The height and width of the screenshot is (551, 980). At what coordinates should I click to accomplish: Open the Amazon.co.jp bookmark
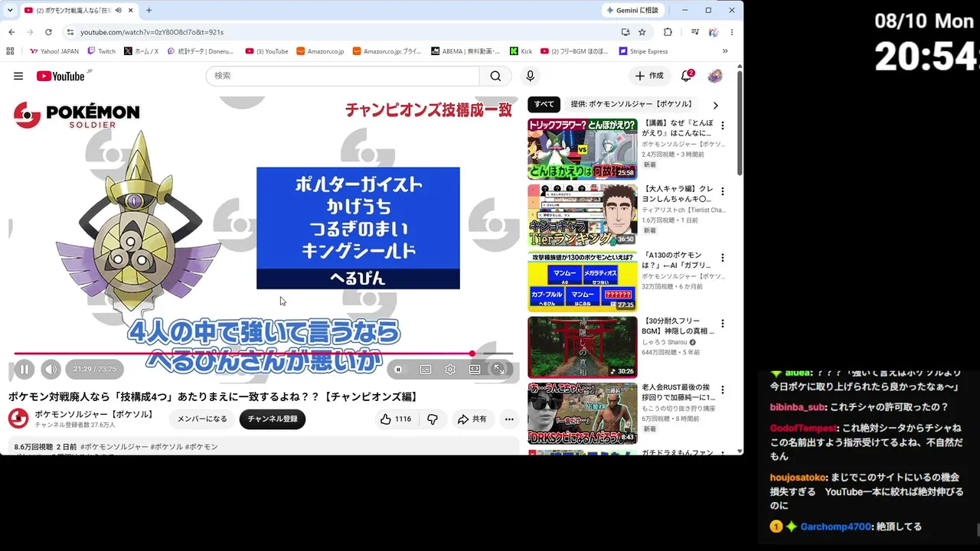(320, 51)
